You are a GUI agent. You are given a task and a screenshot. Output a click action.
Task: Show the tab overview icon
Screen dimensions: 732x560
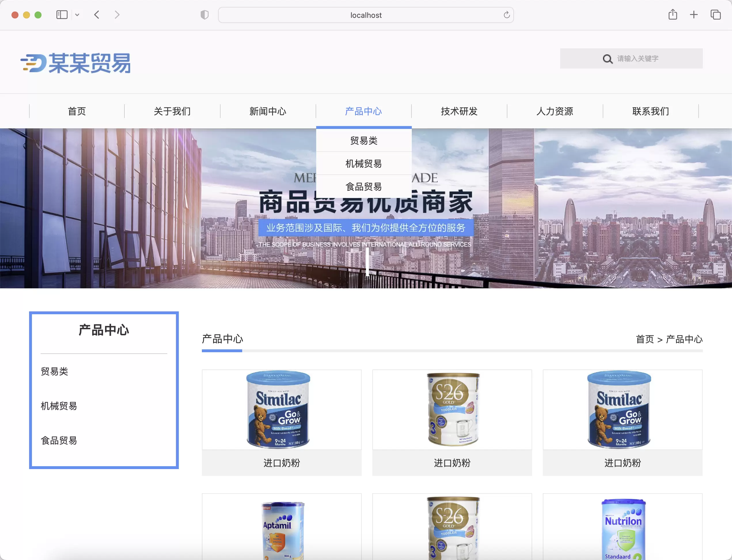(715, 15)
